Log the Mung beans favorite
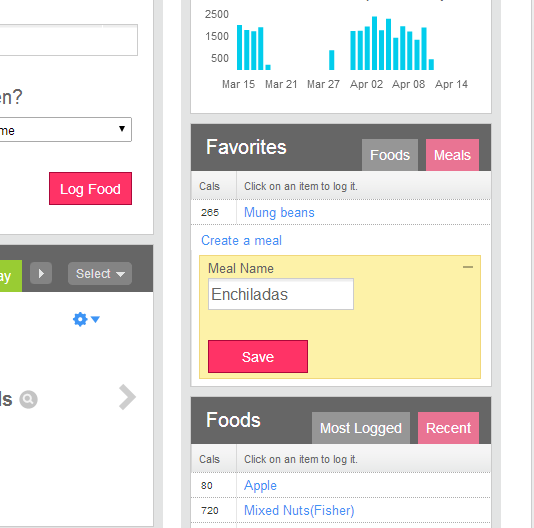The width and height of the screenshot is (534, 528). coord(279,212)
